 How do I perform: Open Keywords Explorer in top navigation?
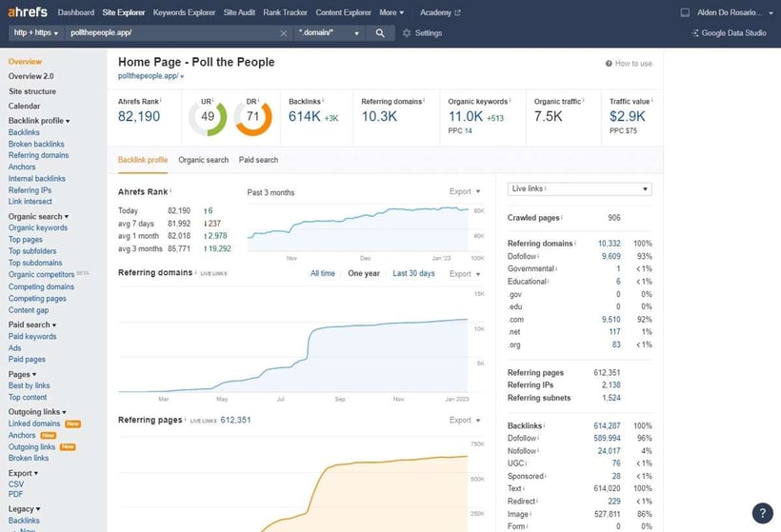[184, 12]
